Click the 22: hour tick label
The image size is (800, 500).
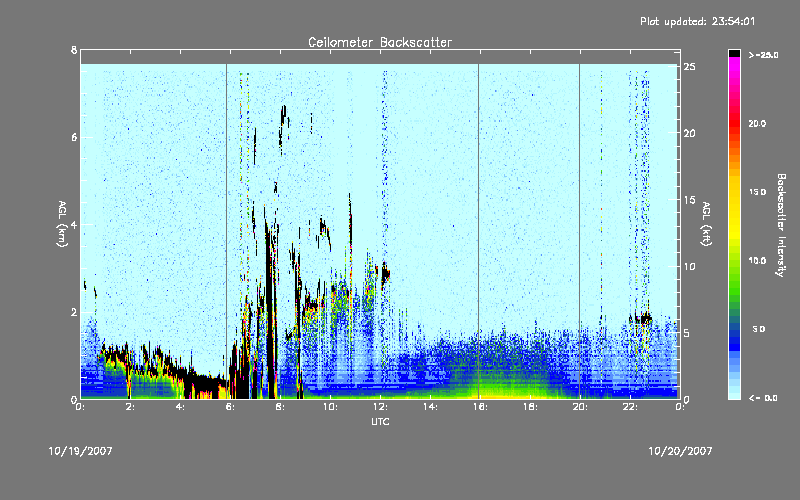(x=630, y=407)
